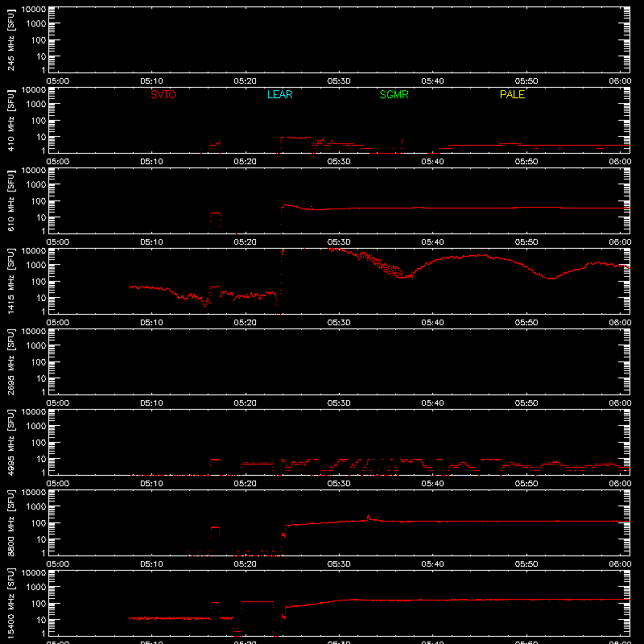The width and height of the screenshot is (644, 644).
Task: Click the 1415 MHz curve minimum near 05:37
Action: click(x=405, y=277)
